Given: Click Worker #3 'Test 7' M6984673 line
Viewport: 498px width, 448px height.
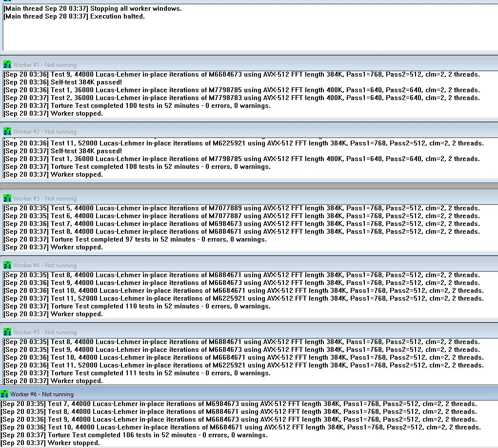Looking at the screenshot, I should 242,224.
